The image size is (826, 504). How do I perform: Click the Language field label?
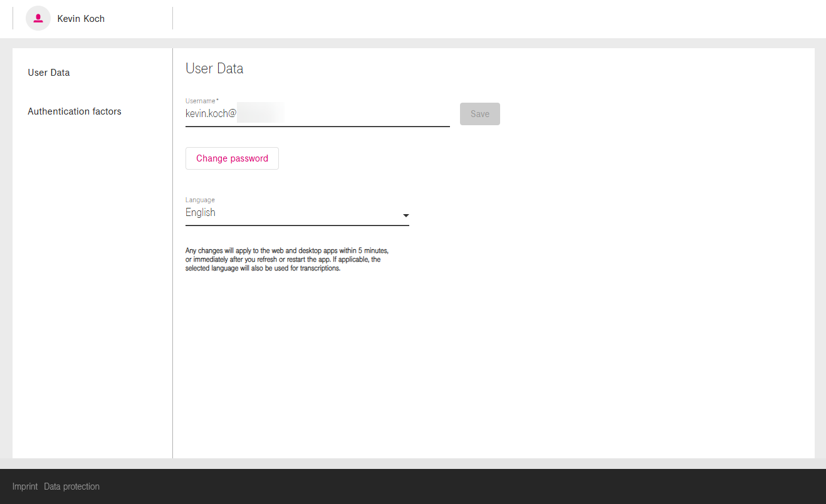[x=200, y=200]
